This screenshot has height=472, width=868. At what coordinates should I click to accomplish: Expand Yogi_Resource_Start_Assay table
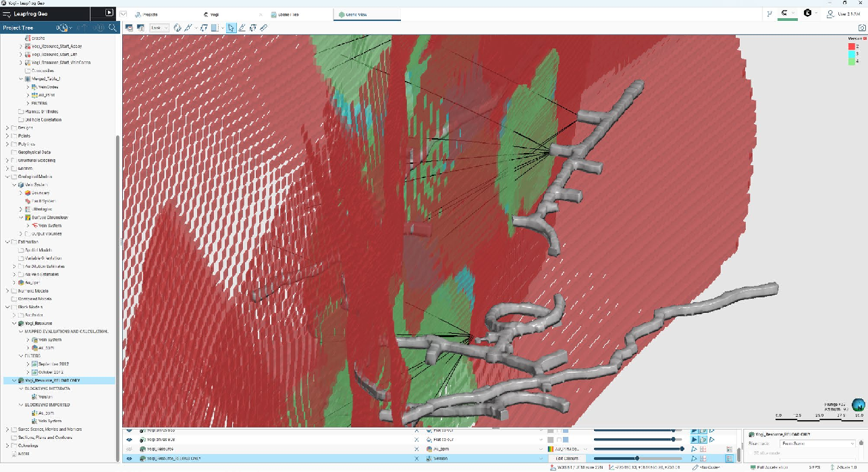pyautogui.click(x=22, y=46)
